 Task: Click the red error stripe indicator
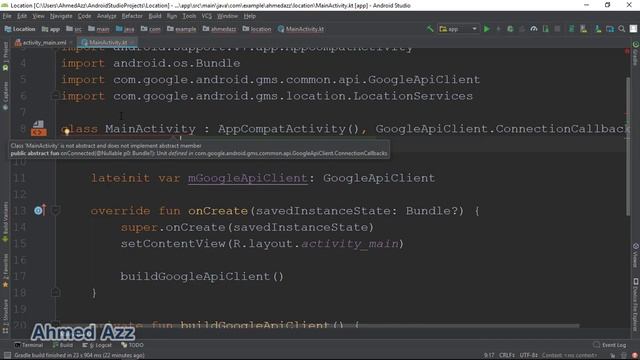coord(627,51)
